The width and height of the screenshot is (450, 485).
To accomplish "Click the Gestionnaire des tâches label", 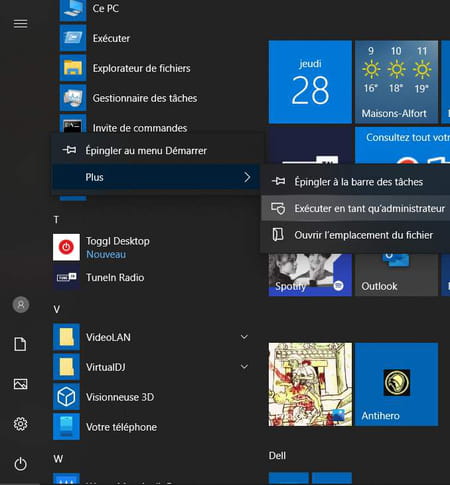I will (x=145, y=98).
